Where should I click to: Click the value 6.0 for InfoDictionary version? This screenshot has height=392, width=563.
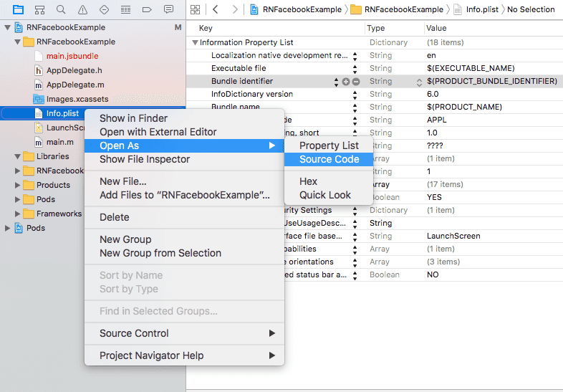[x=433, y=94]
